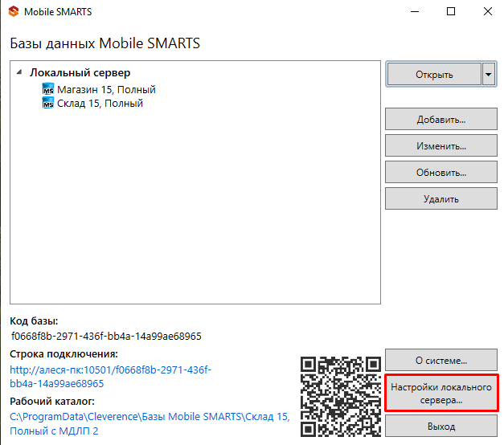Minimize the Mobile SMARTS window
The image size is (504, 445).
415,11
